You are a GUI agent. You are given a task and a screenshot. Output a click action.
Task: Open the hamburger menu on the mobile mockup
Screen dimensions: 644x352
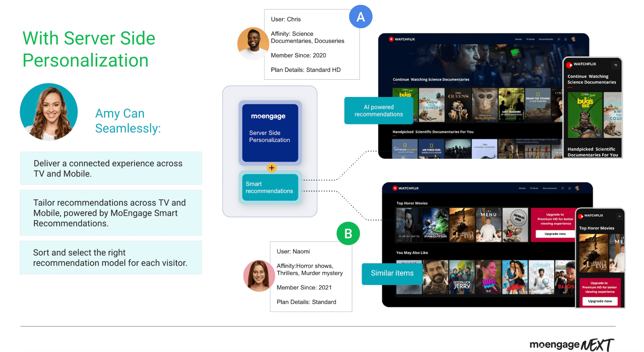(616, 65)
